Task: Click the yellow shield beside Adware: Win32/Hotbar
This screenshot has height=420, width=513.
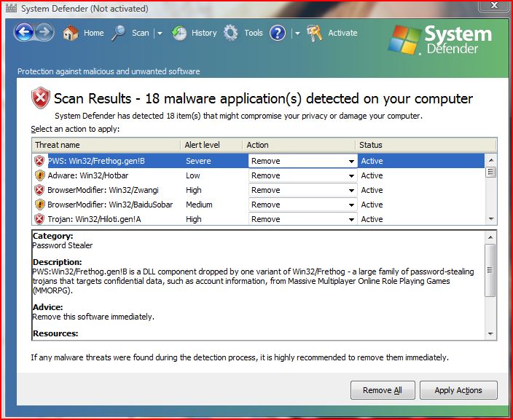Action: (x=39, y=175)
